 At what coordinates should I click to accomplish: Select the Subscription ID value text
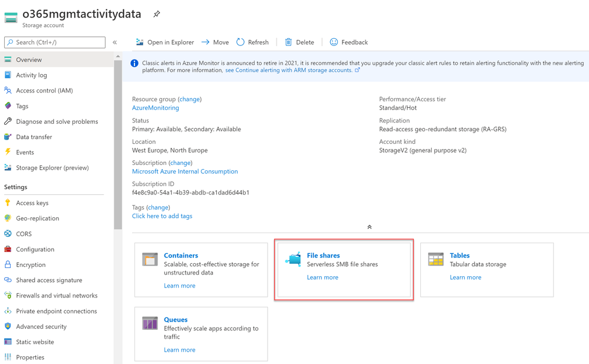pos(190,193)
